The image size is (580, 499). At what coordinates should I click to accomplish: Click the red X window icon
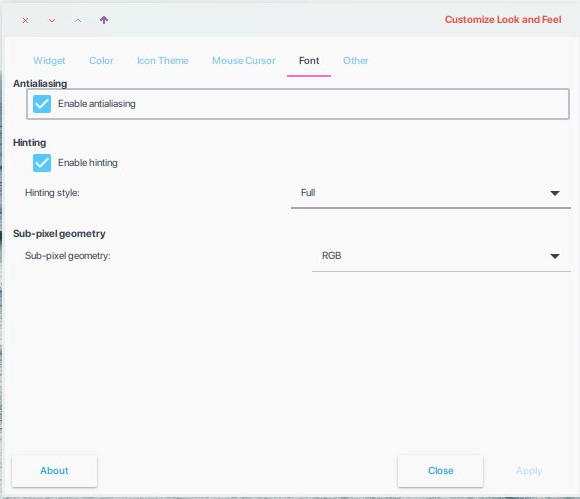click(x=26, y=20)
